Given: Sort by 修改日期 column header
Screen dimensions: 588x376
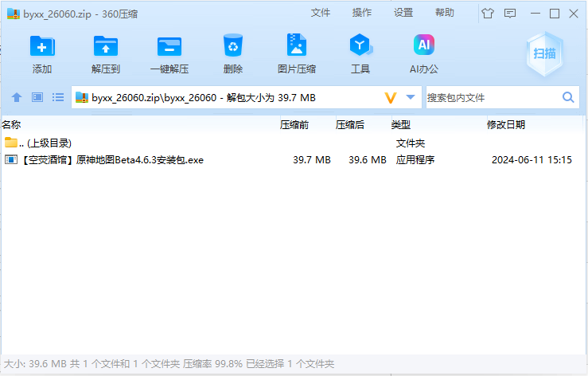Looking at the screenshot, I should 506,125.
